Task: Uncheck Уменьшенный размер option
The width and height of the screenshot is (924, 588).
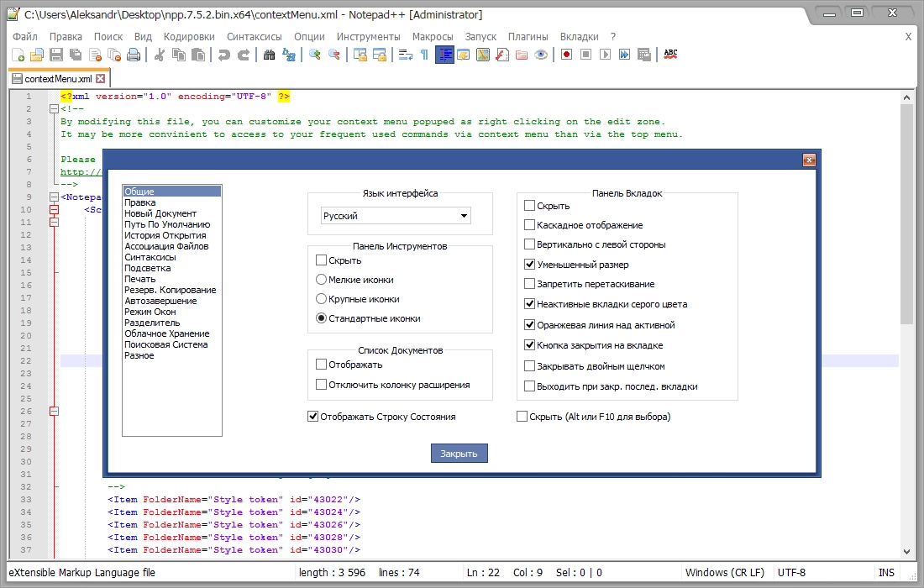Action: click(529, 264)
